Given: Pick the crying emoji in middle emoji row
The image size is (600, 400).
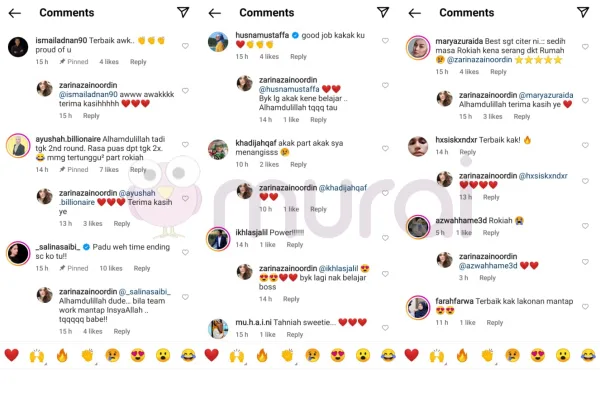Looking at the screenshot, I should tap(312, 356).
